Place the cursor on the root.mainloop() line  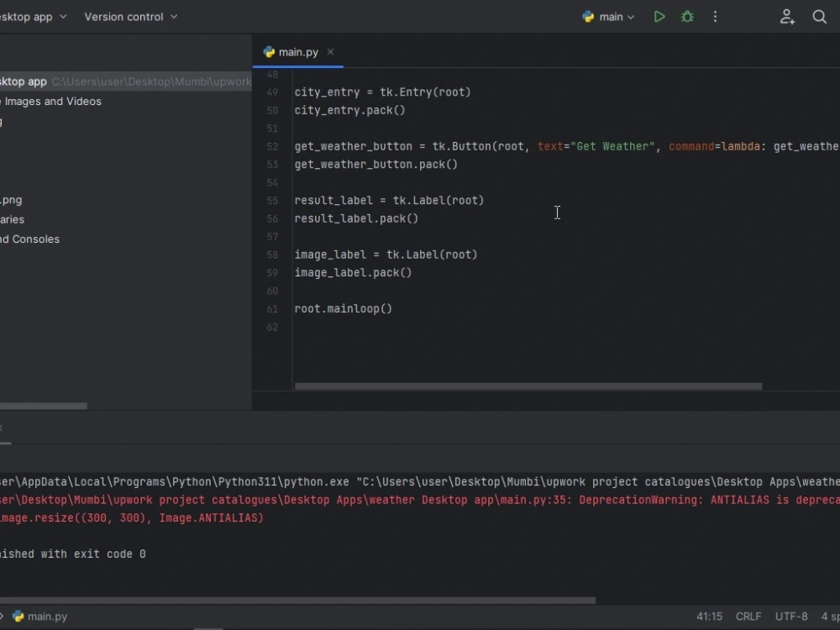[x=344, y=309]
